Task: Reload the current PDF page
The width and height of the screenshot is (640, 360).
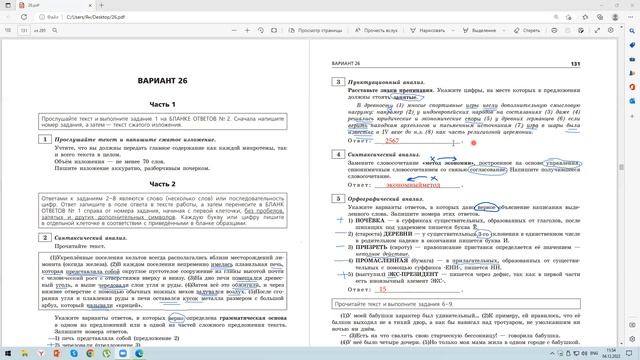Action: point(24,17)
